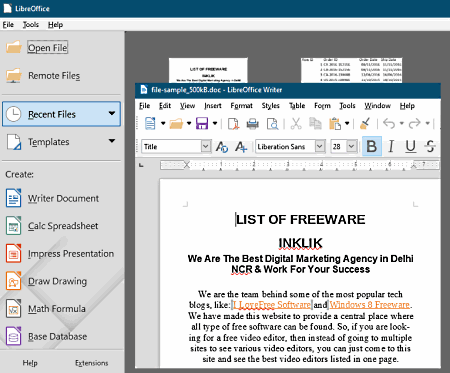This screenshot has height=373, width=450.
Task: Expand the Paste options dropdown arrow
Action: pos(347,124)
